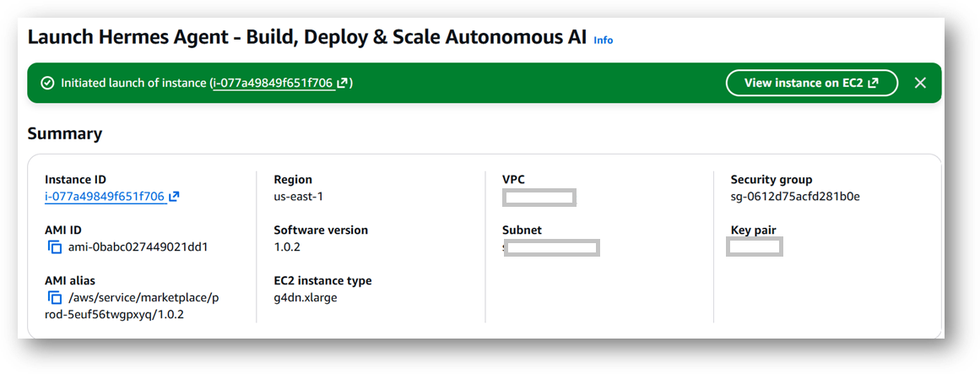This screenshot has width=980, height=374.
Task: Click the EC2 instance type label
Action: (x=322, y=281)
